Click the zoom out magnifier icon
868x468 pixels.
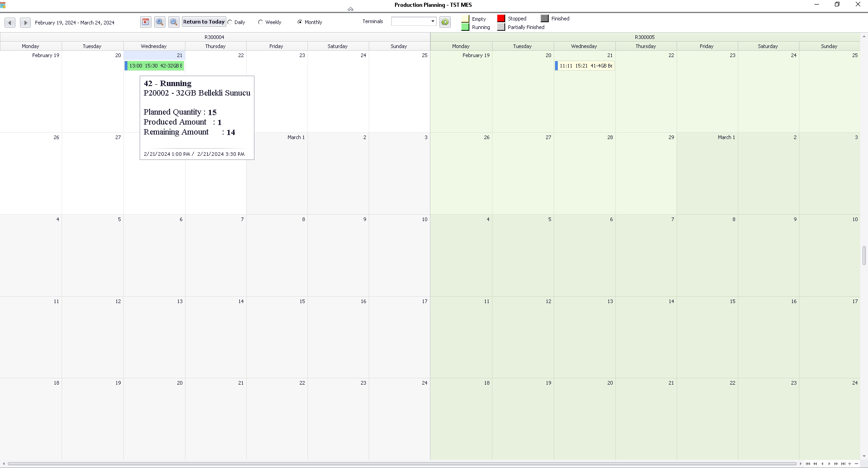coord(174,22)
